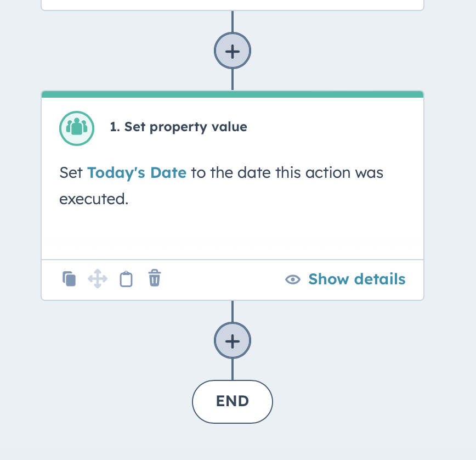The image size is (476, 460).
Task: Open the trash icon in the action toolbar
Action: coord(154,278)
